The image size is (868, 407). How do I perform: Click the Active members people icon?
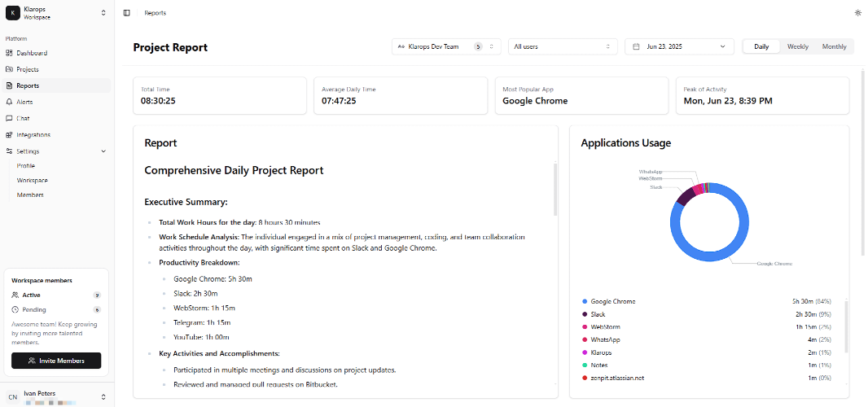(15, 295)
